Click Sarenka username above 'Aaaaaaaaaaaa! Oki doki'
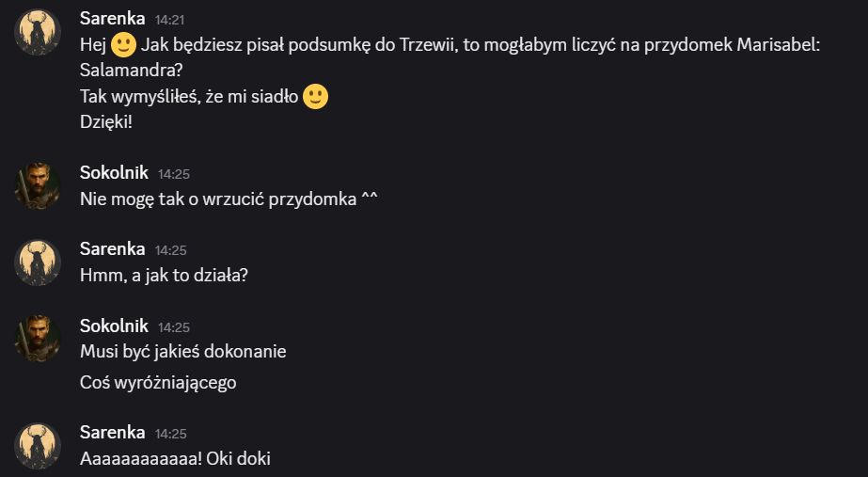This screenshot has width=868, height=477. [112, 432]
